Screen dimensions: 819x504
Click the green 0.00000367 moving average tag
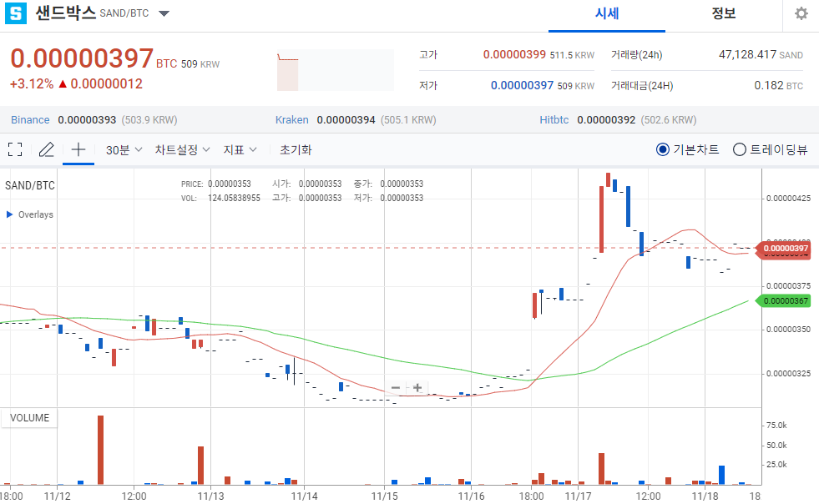point(784,301)
